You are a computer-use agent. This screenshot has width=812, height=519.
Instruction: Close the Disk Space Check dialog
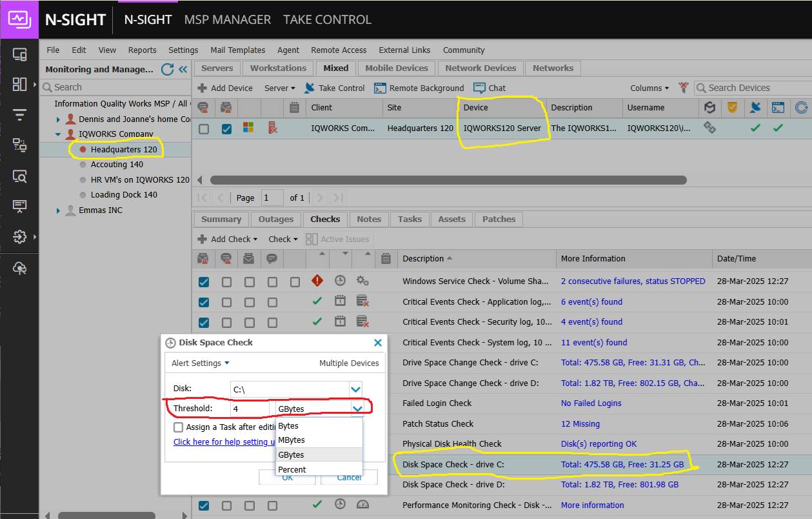pos(378,343)
